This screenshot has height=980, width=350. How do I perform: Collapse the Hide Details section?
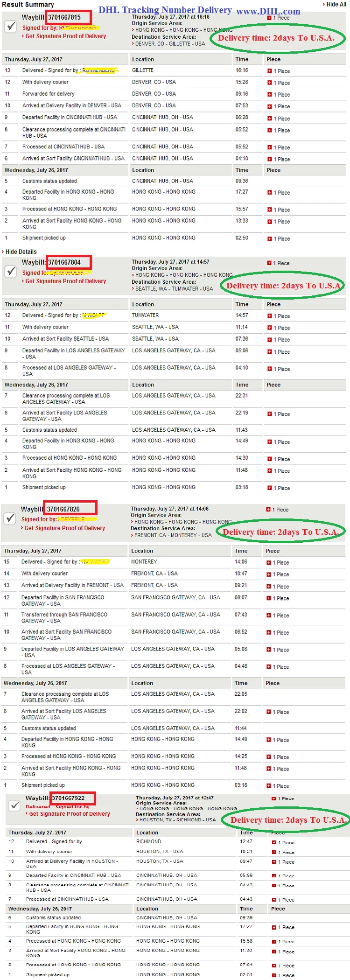point(19,252)
